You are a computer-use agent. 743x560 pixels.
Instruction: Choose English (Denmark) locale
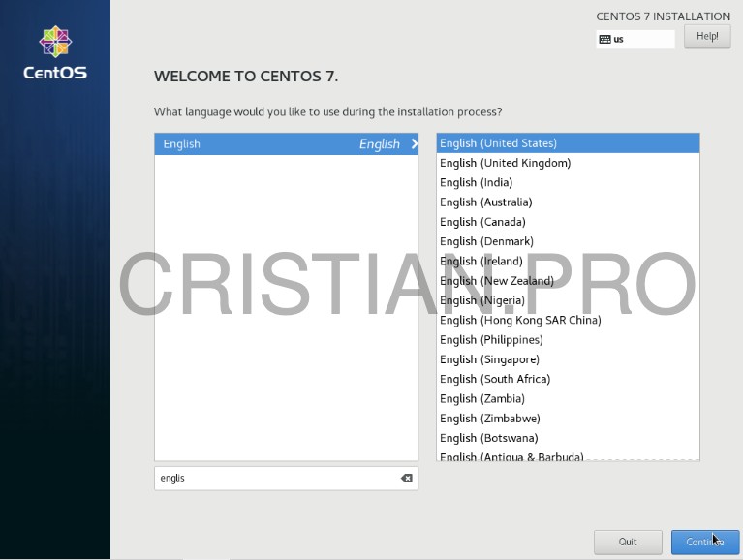coord(568,241)
